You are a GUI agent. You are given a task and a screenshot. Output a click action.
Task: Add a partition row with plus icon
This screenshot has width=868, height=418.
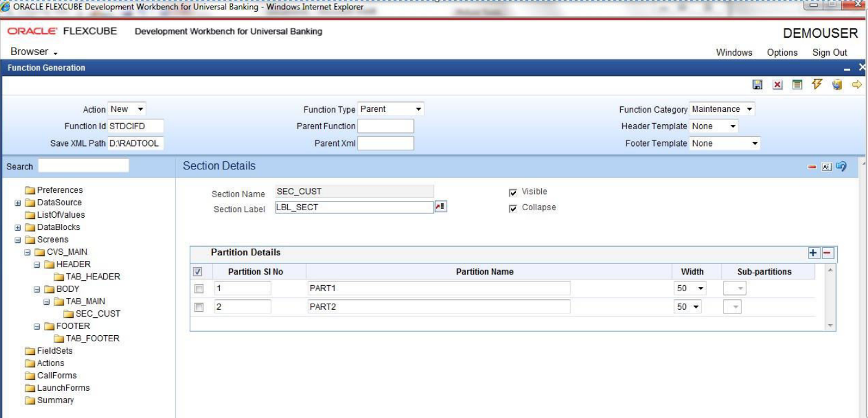[814, 253]
